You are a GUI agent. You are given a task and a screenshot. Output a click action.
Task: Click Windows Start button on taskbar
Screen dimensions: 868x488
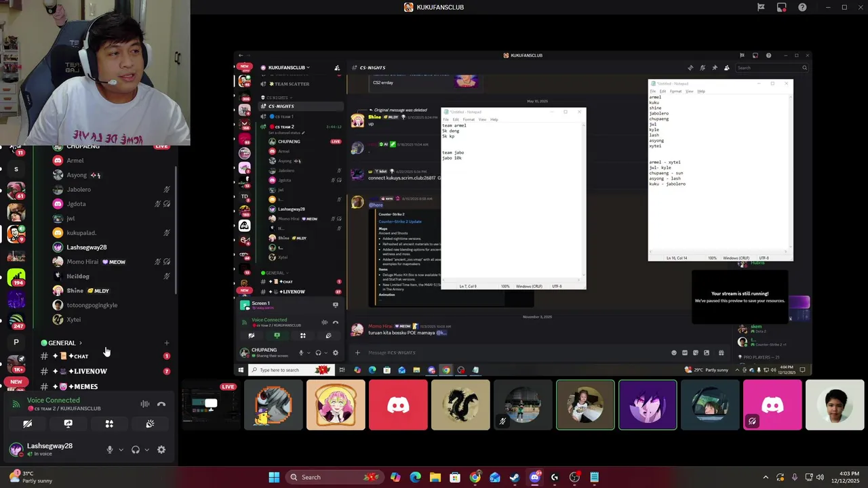[x=274, y=477]
